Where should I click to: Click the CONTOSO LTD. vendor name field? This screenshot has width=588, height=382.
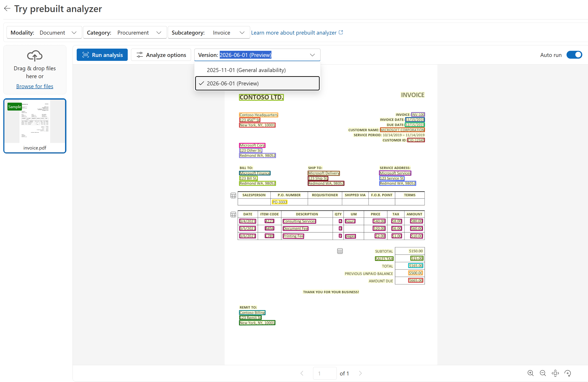point(261,97)
